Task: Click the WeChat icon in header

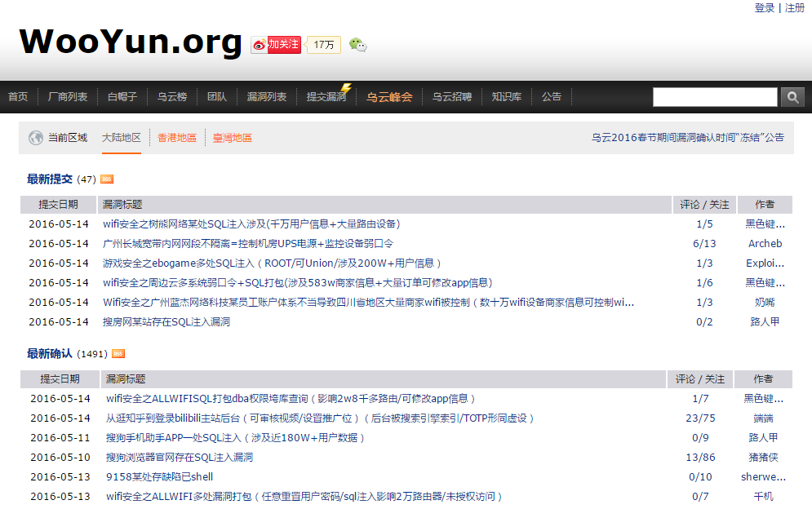Action: pos(357,45)
